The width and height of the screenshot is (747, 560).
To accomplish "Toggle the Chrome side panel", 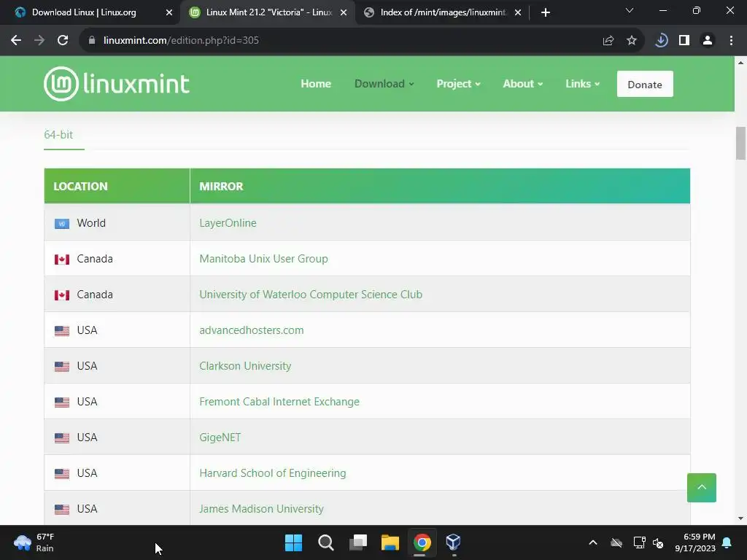I will click(x=684, y=41).
